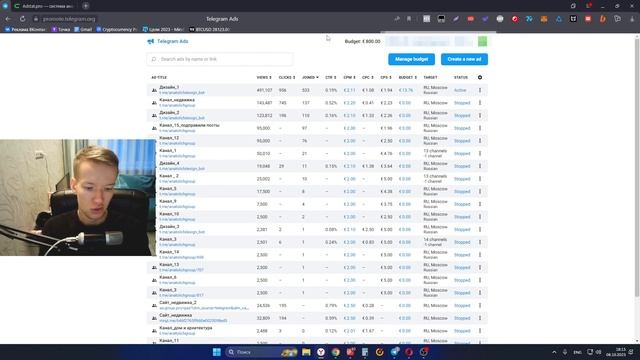640x360 pixels.
Task: Sort table by Clicks column
Action: [x=287, y=77]
